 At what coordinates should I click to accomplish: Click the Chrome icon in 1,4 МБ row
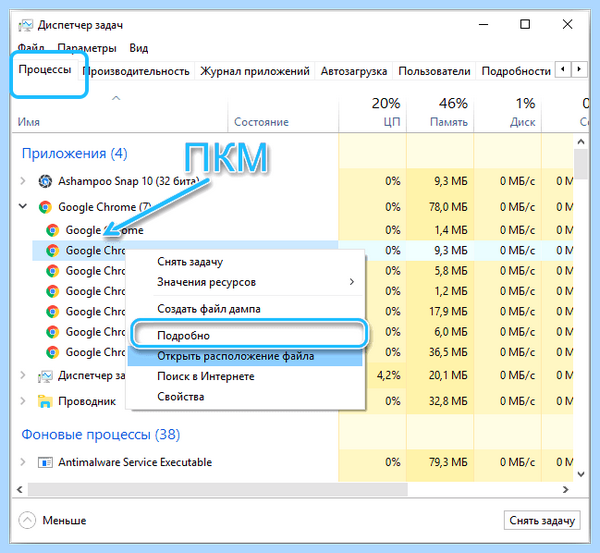point(52,230)
